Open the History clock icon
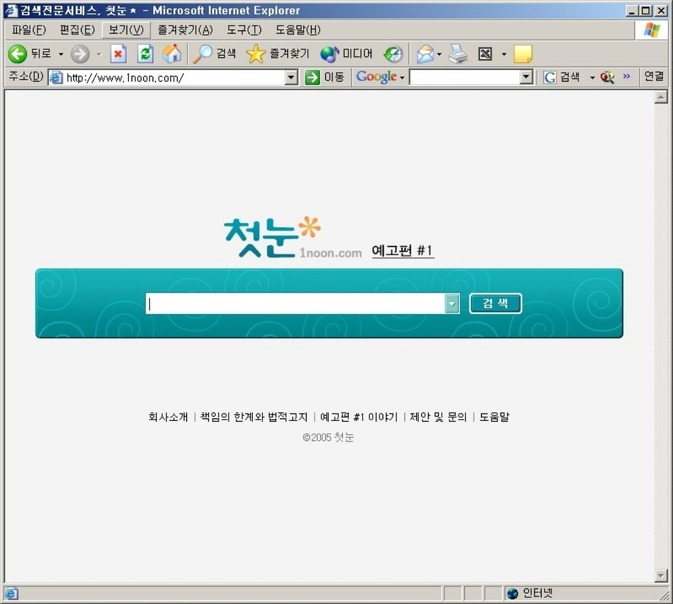The width and height of the screenshot is (673, 604). pyautogui.click(x=393, y=54)
